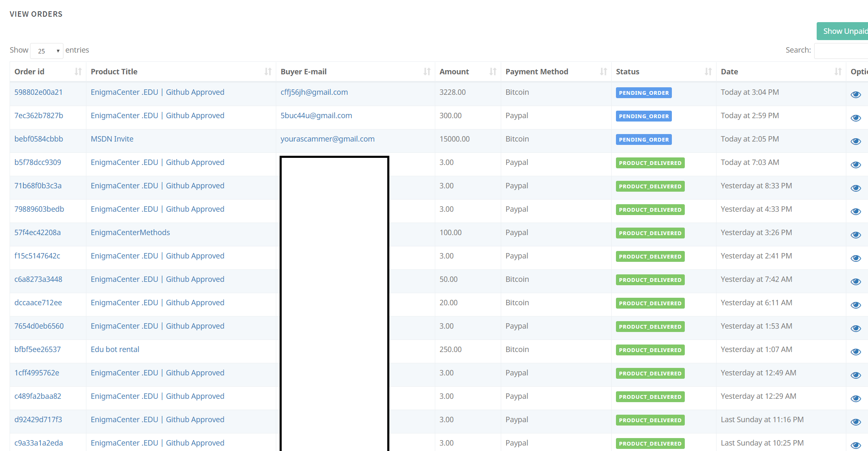Image resolution: width=868 pixels, height=451 pixels.
Task: Click the MSDN Invite product link
Action: coord(112,139)
